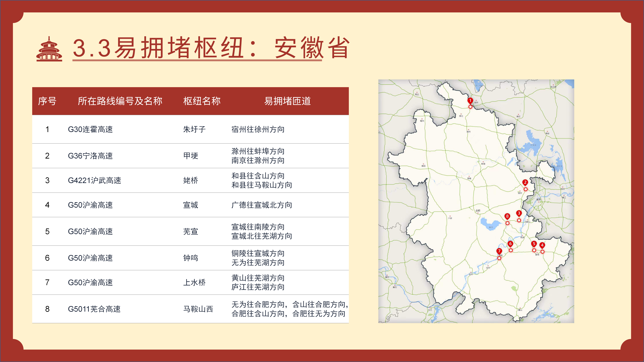Select the G30连霍高速 table cell

click(90, 129)
